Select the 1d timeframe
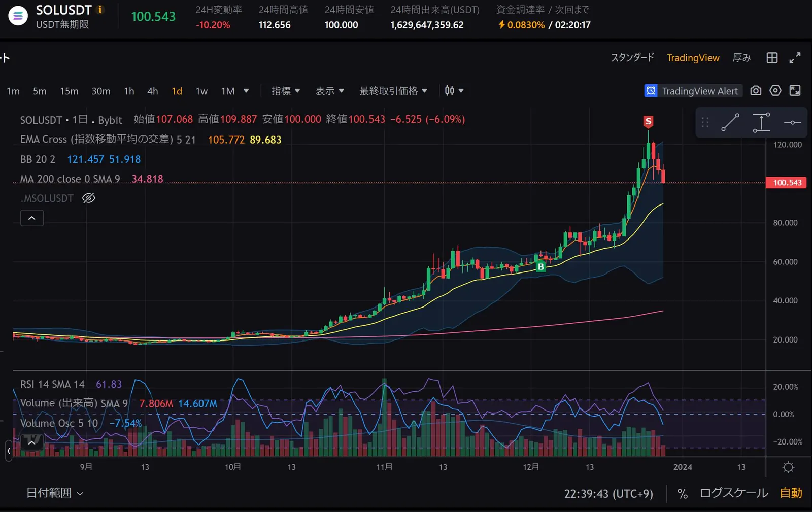812x512 pixels. pyautogui.click(x=177, y=91)
